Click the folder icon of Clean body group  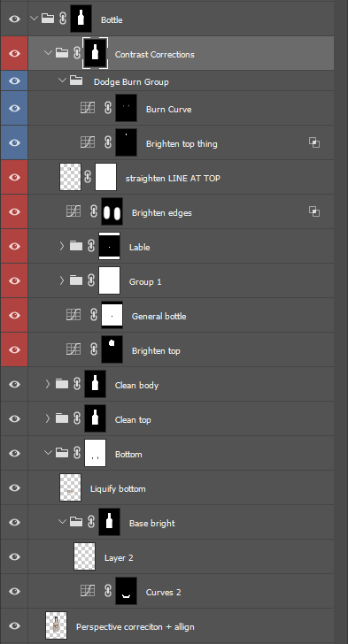point(62,384)
